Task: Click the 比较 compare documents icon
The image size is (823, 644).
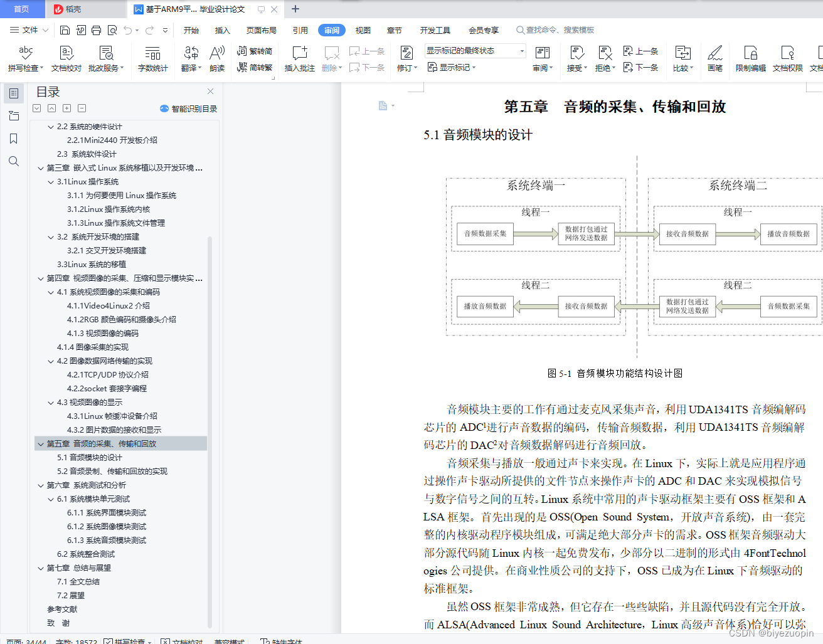Action: (683, 58)
